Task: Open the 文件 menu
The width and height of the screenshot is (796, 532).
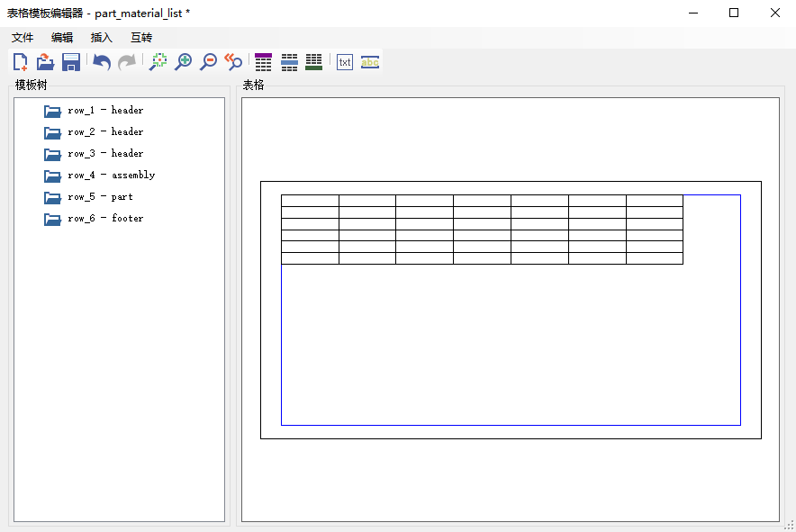Action: [23, 38]
